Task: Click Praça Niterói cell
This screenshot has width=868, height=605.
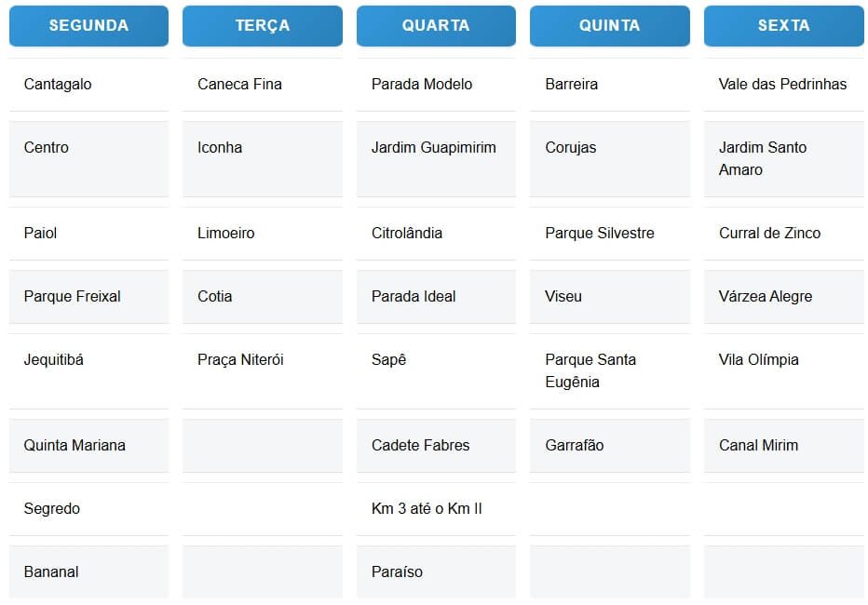Action: click(240, 359)
